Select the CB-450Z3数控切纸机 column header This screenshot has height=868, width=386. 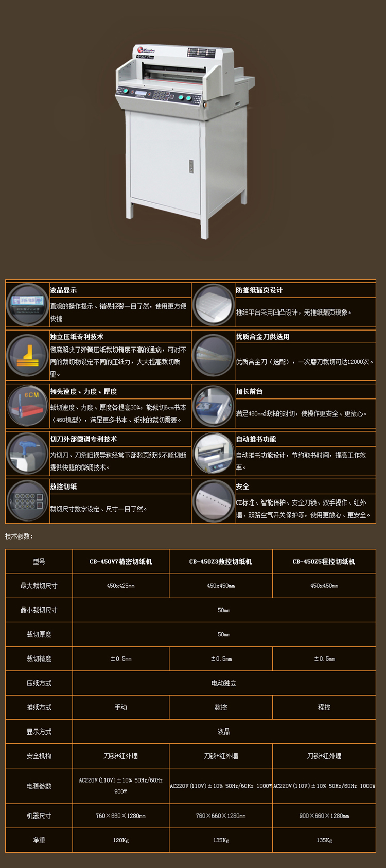[x=220, y=561]
